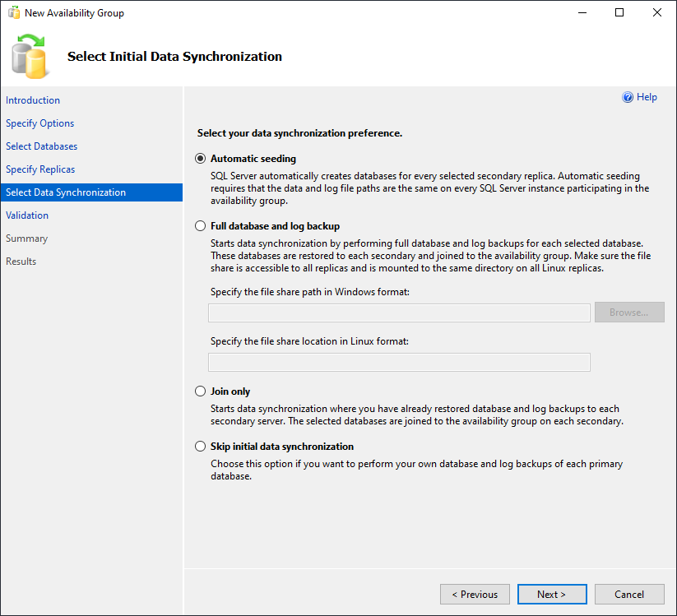Click the Help question mark icon
The width and height of the screenshot is (677, 616).
click(x=628, y=97)
